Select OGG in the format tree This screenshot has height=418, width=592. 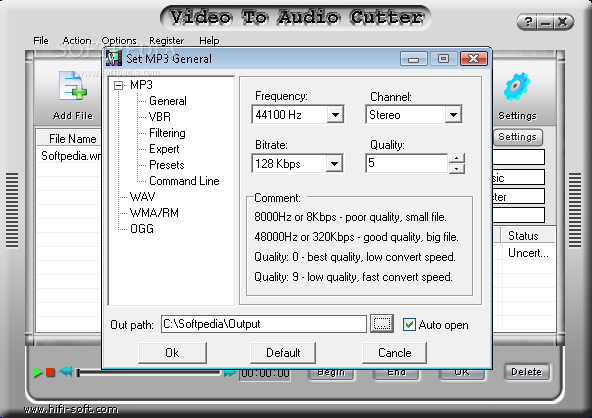pos(142,229)
